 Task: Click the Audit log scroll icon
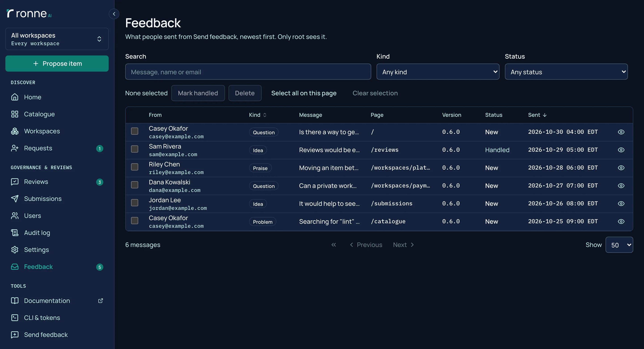tap(15, 233)
